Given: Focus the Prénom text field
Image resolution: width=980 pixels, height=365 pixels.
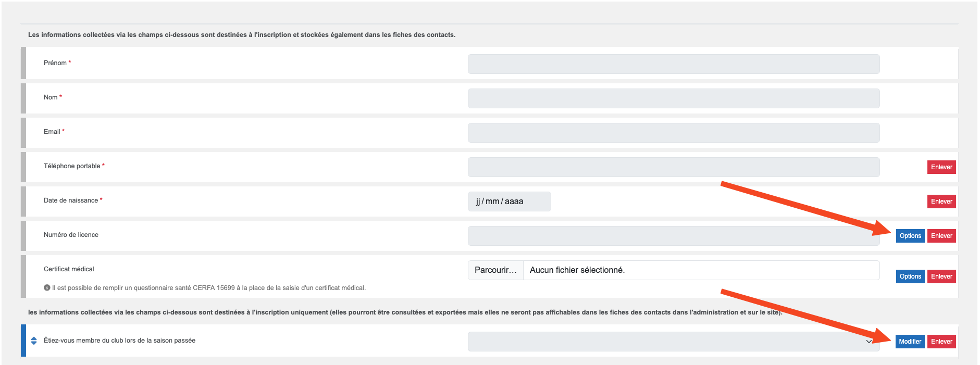Looking at the screenshot, I should [673, 64].
